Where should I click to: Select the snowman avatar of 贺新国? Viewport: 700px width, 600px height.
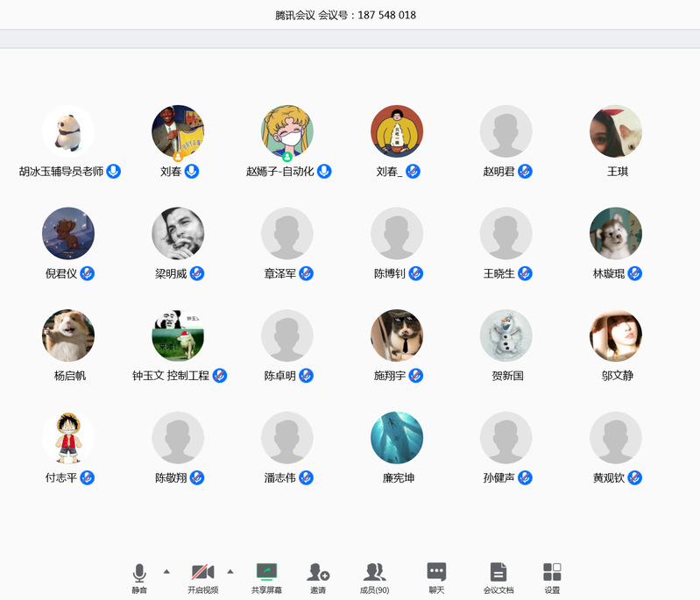pyautogui.click(x=506, y=335)
